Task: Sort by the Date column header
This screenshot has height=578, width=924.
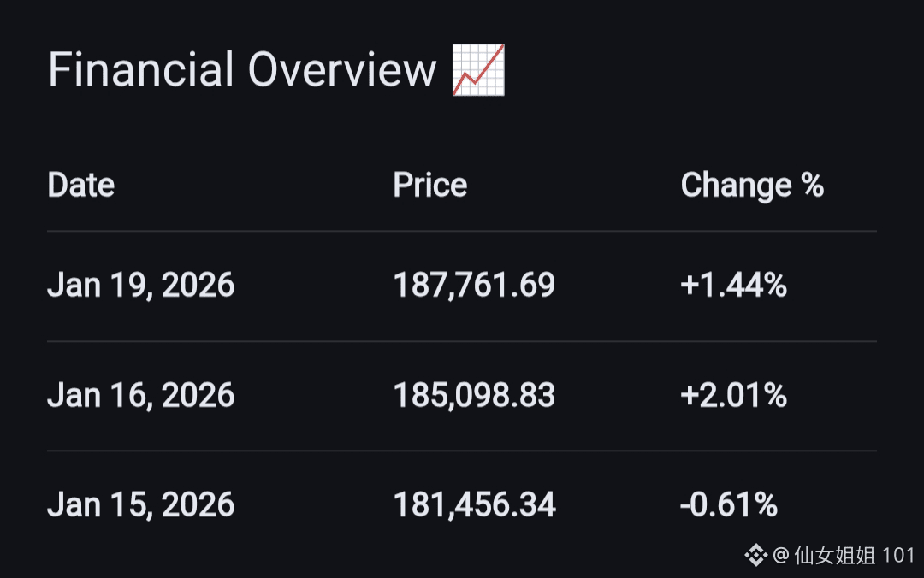Action: 81,186
